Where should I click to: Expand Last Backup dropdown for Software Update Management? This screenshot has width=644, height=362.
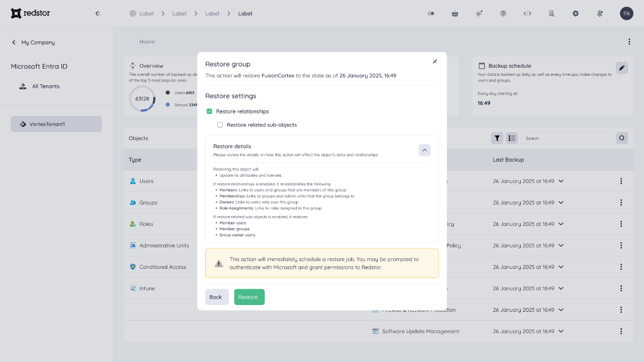coord(561,332)
